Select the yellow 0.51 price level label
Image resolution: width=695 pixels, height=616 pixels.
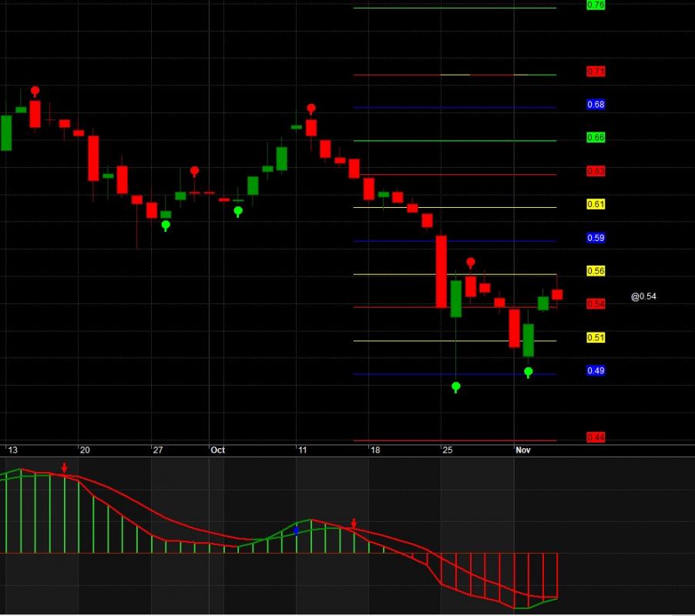(x=596, y=337)
